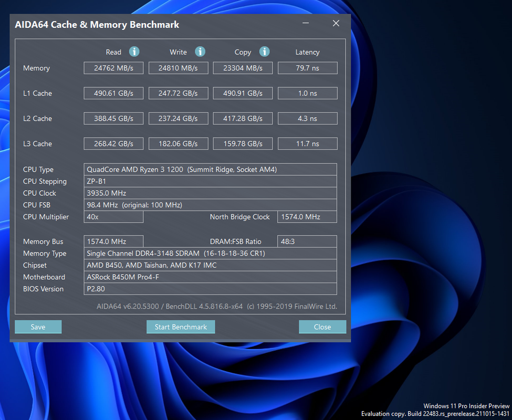Click L3 Cache Latency 11.7 ns

(308, 144)
